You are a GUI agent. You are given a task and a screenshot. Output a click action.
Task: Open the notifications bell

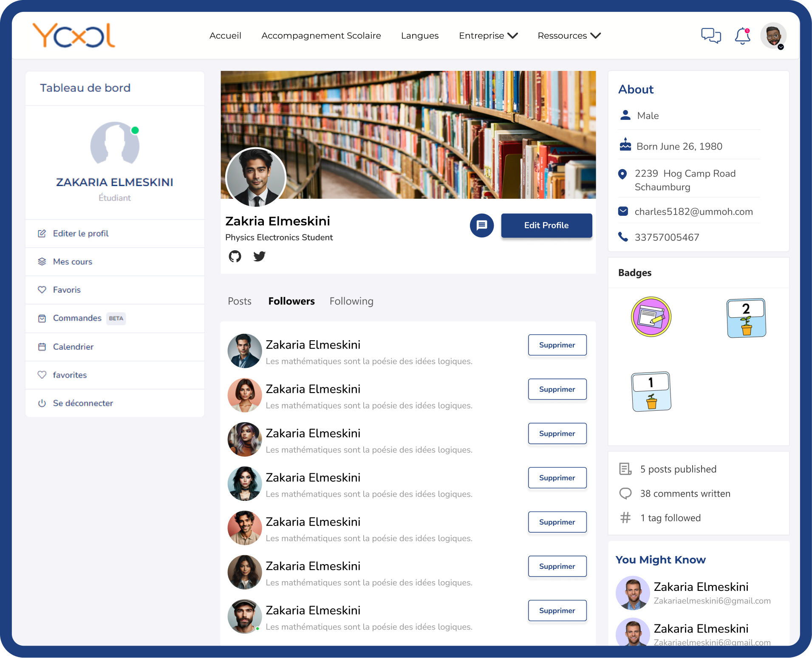[742, 36]
